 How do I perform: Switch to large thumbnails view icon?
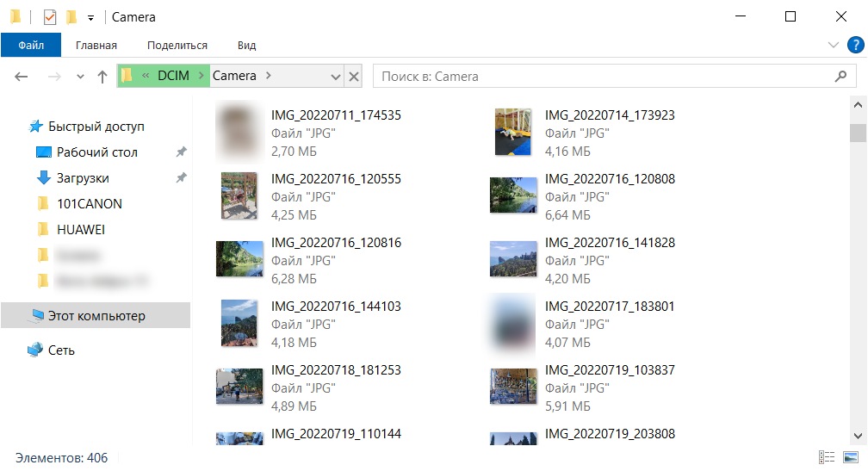pos(851,458)
